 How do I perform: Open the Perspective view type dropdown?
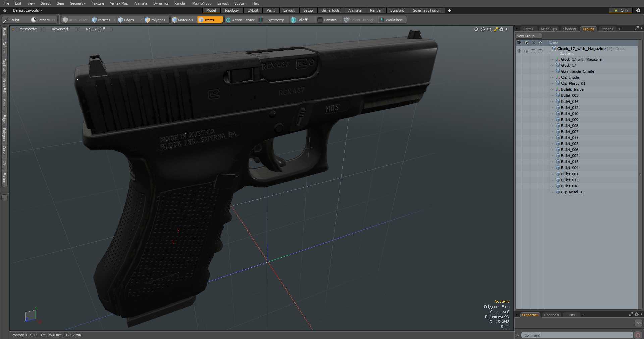28,29
